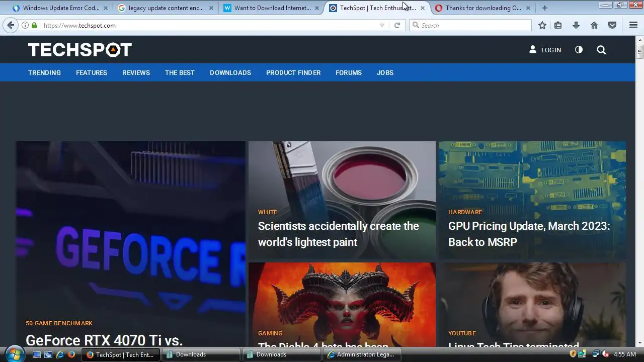
Task: Open the Pocket icon in toolbar
Action: (x=612, y=25)
